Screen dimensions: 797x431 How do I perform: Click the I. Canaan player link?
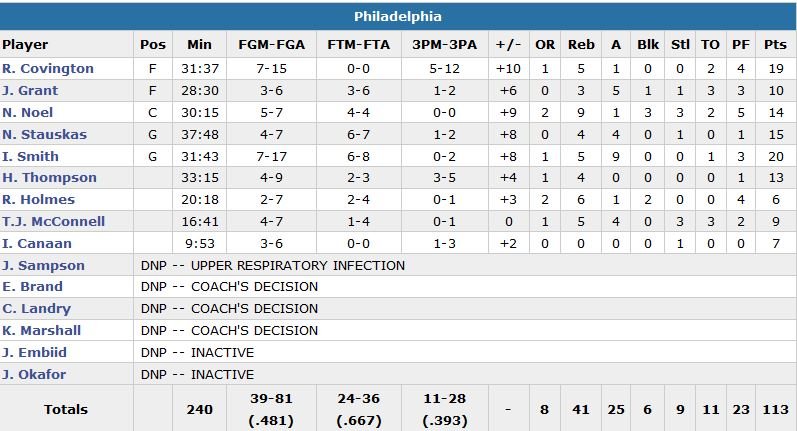(35, 244)
